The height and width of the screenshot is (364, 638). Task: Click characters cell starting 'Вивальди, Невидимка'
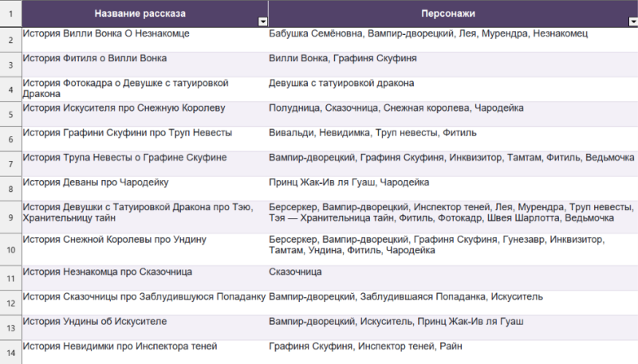(x=453, y=139)
